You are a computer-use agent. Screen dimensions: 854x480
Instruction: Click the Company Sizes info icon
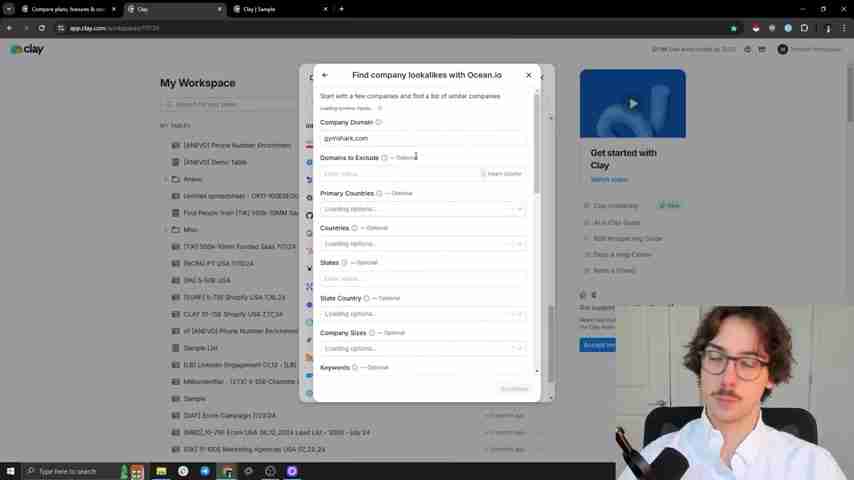point(372,333)
